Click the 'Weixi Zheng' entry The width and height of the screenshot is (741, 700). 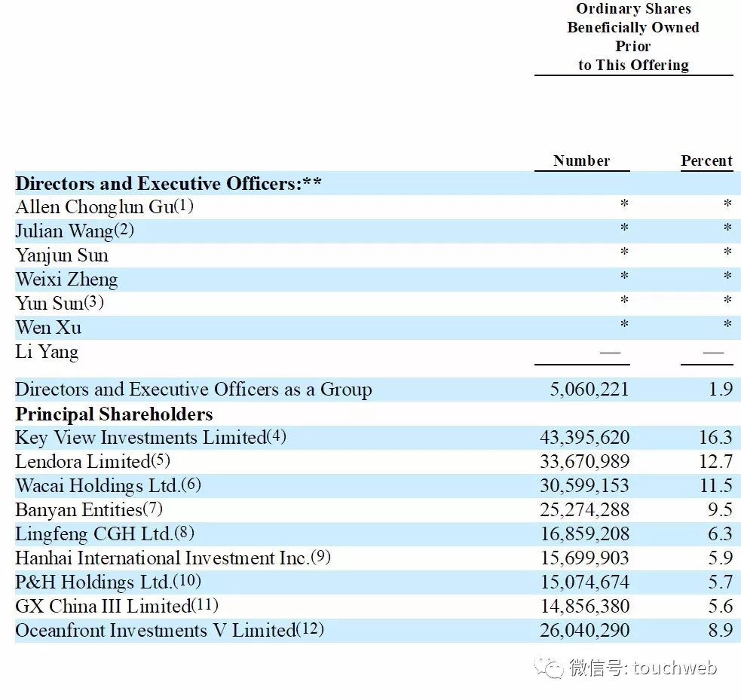[66, 280]
